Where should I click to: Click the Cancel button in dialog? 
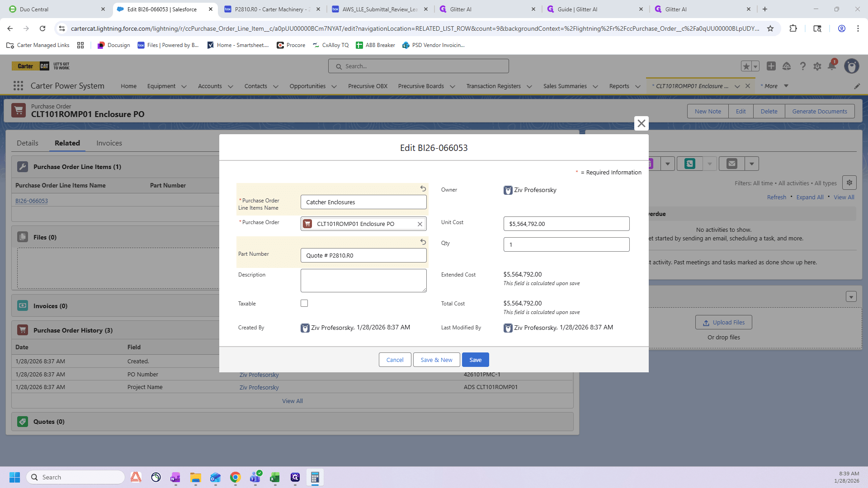pos(395,360)
